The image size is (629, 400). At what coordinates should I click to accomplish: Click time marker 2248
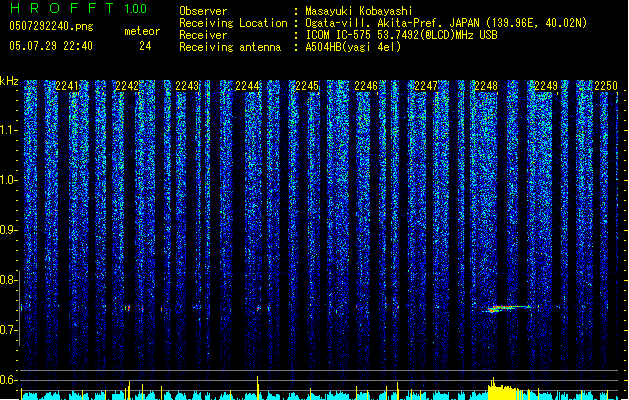[x=486, y=86]
